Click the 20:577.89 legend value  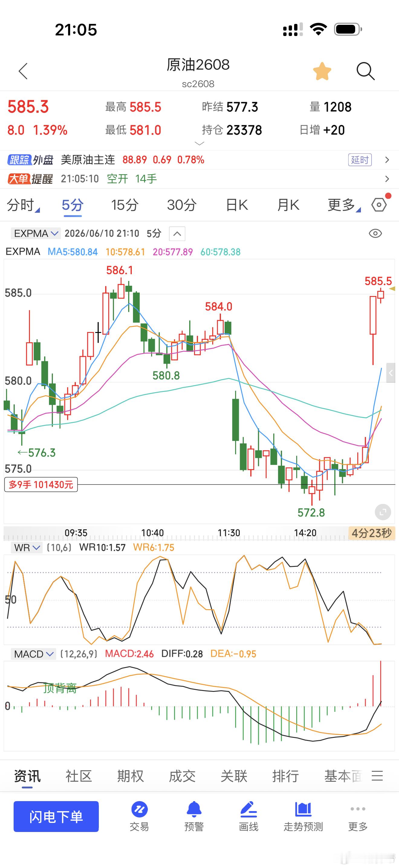(173, 252)
